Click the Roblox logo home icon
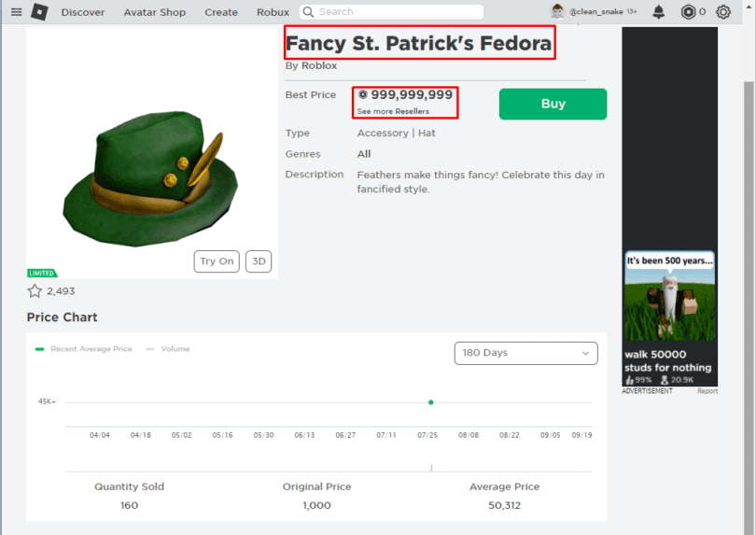 point(39,12)
